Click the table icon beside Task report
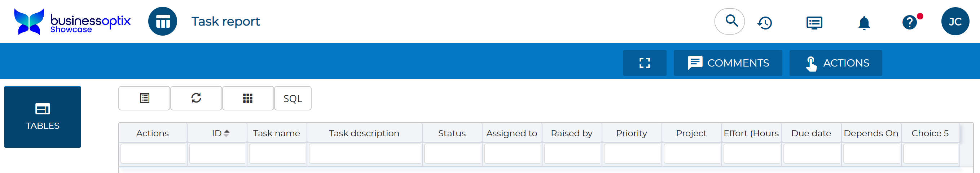Viewport: 980px width, 173px height. [162, 22]
